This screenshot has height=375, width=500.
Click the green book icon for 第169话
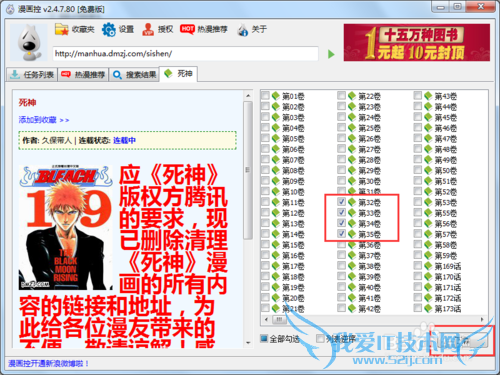[428, 266]
